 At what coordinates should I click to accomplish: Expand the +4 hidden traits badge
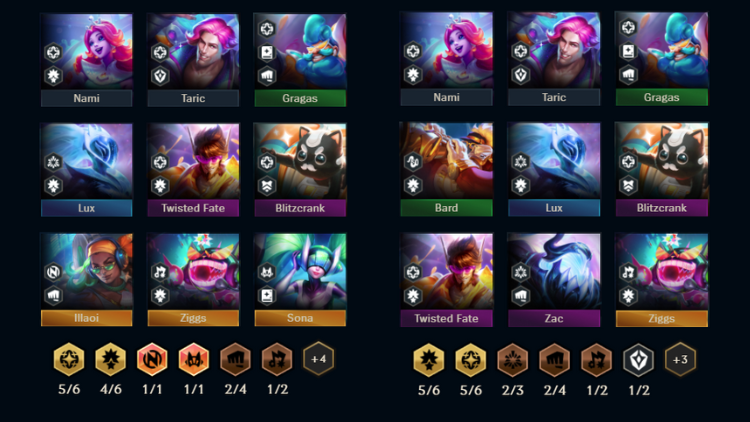tap(318, 359)
